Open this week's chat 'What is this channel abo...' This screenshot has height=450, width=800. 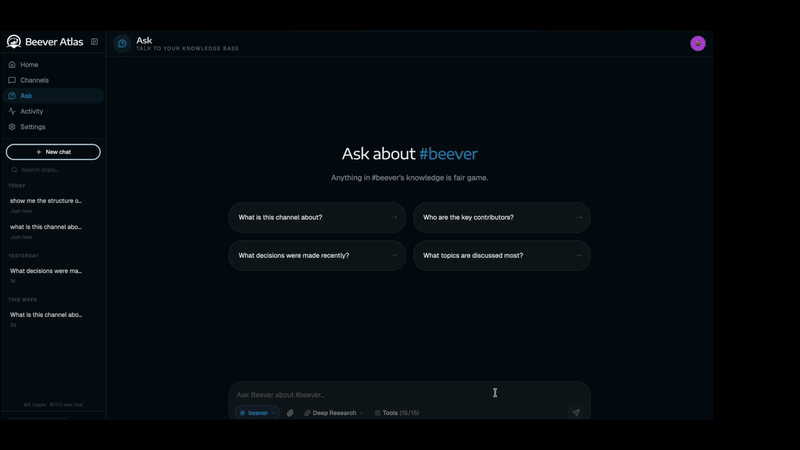pyautogui.click(x=53, y=319)
